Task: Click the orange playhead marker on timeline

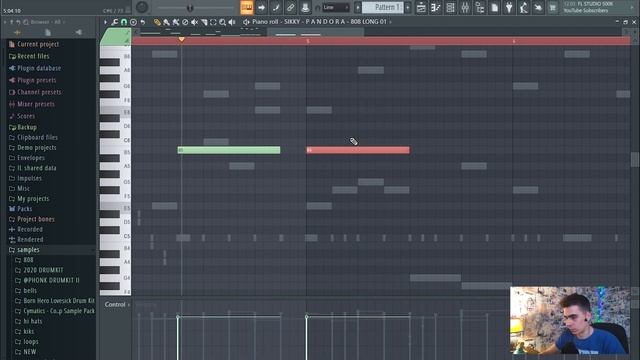Action: [x=182, y=39]
